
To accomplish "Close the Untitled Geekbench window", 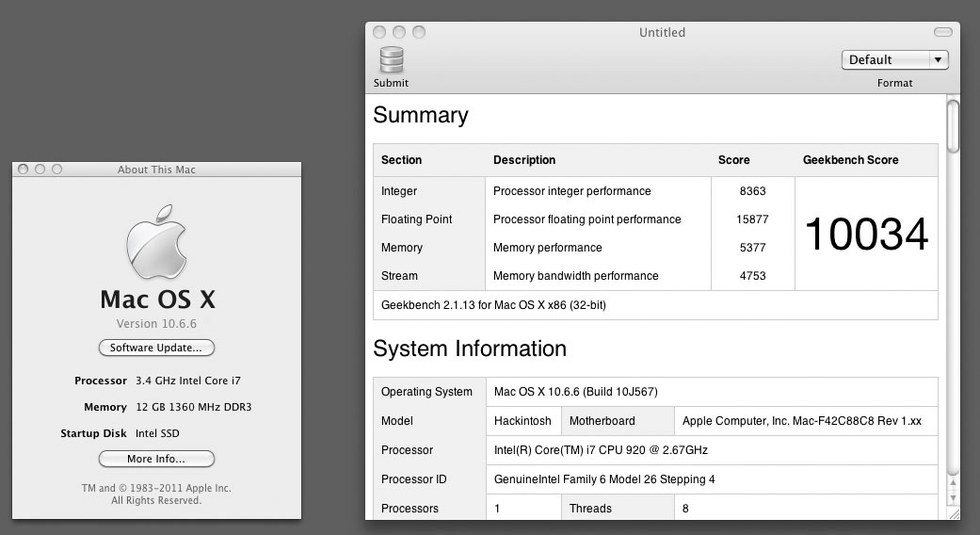I will 378,32.
